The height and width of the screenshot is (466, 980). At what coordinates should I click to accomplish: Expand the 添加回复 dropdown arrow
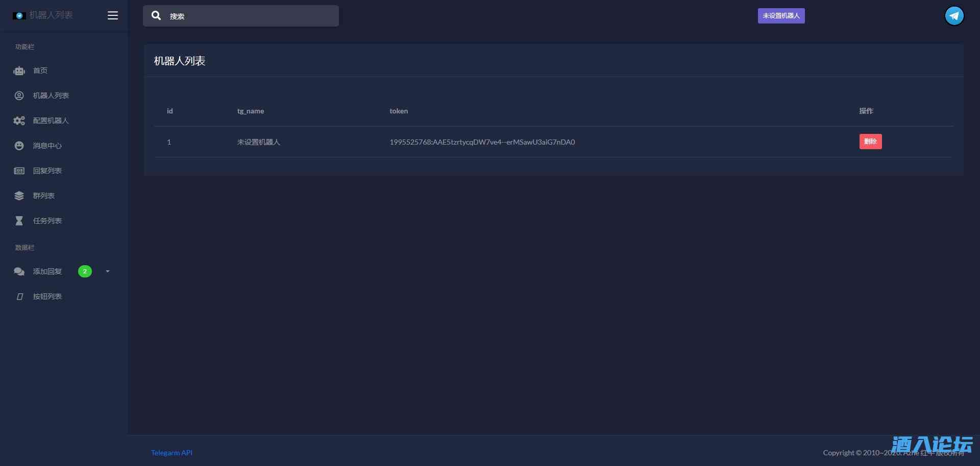point(108,271)
